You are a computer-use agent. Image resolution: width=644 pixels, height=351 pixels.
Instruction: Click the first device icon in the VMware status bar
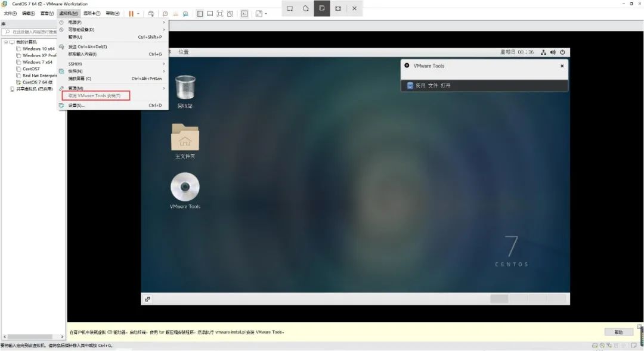pyautogui.click(x=595, y=346)
